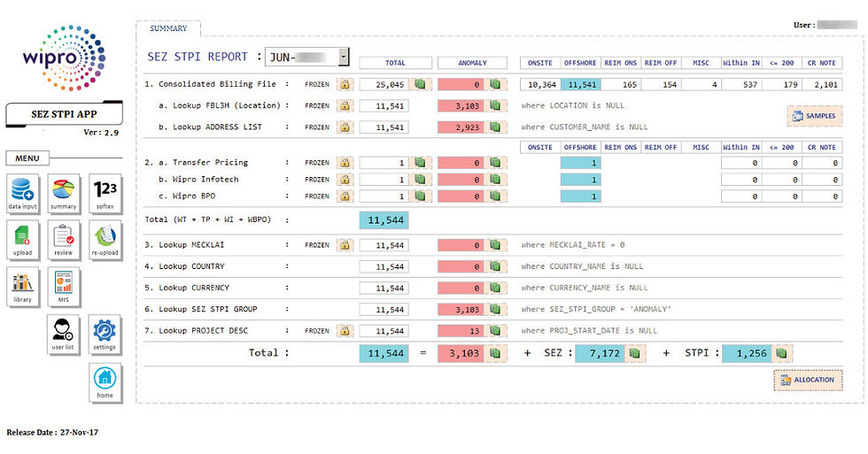868x454 pixels.
Task: Click the PROJECT DESC anomaly value 13
Action: click(x=461, y=331)
